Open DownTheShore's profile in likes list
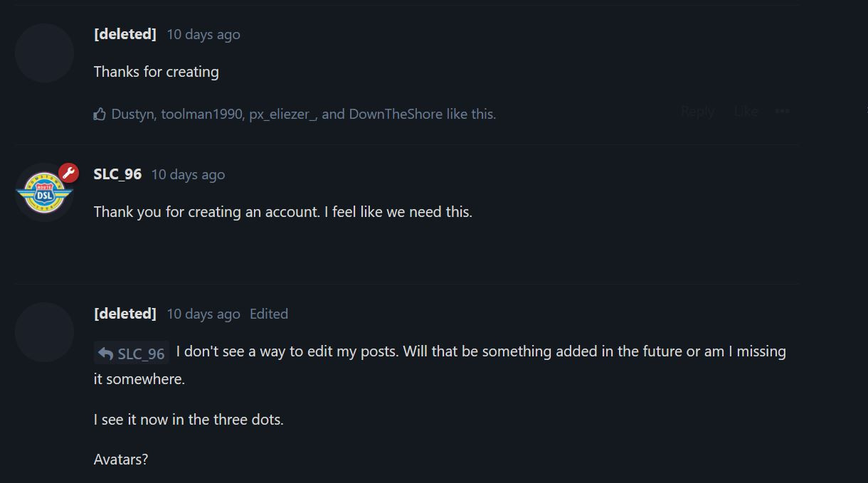 [396, 114]
